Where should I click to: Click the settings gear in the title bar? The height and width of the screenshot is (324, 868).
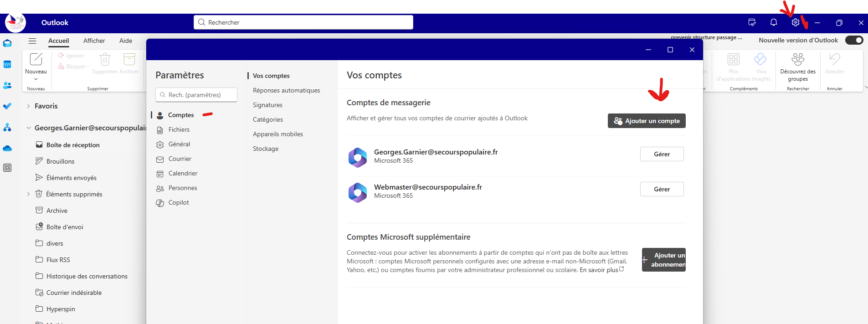[x=796, y=22]
